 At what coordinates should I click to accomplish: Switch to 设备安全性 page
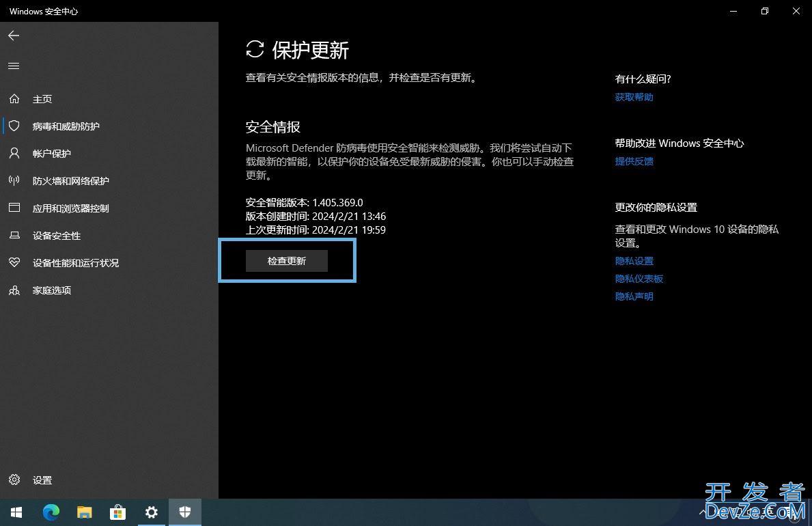pyautogui.click(x=57, y=236)
